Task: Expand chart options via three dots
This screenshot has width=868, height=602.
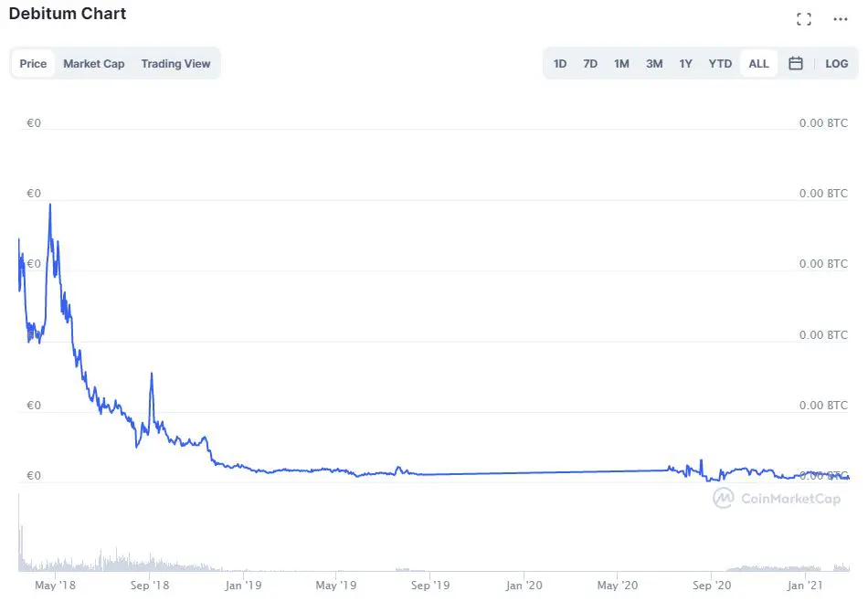Action: pos(841,18)
